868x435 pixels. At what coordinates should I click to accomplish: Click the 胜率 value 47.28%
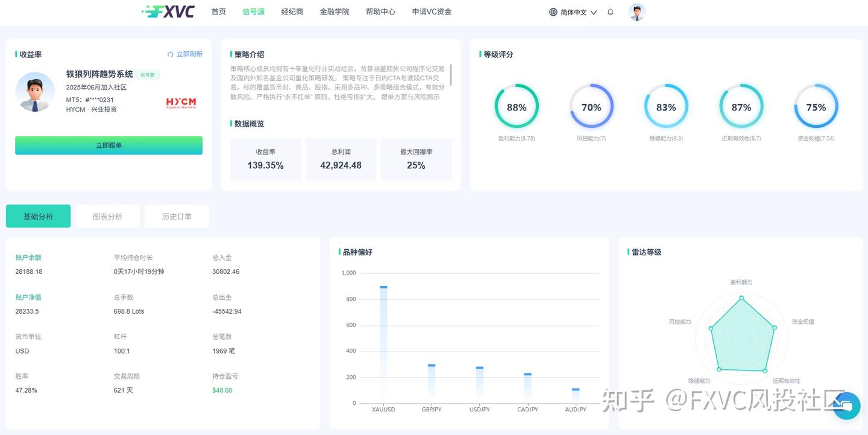(x=26, y=390)
